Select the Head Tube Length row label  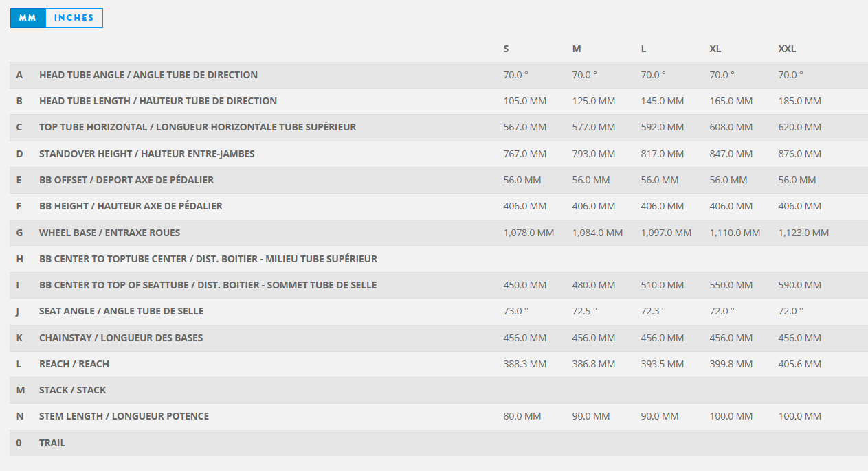pyautogui.click(x=158, y=101)
